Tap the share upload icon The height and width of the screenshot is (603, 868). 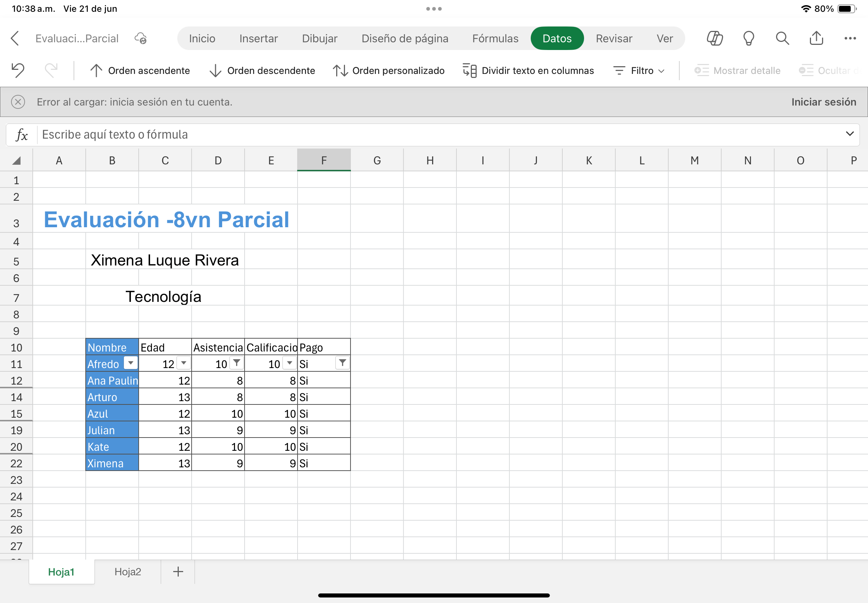point(816,39)
